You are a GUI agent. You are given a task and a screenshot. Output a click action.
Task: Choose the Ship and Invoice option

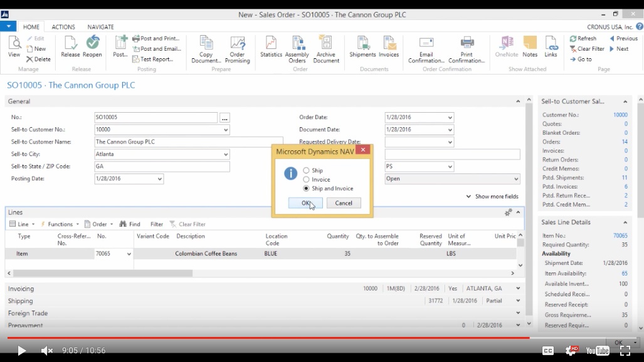tap(306, 189)
